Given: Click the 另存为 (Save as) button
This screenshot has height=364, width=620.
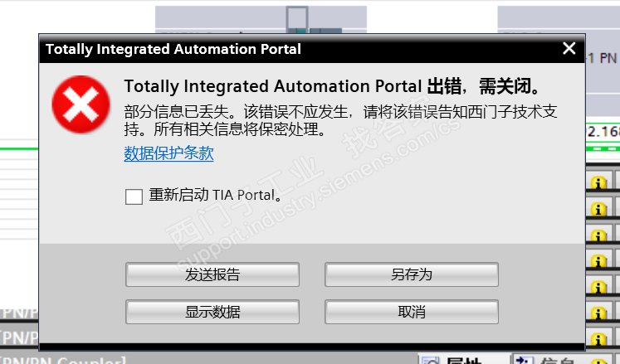Looking at the screenshot, I should coord(412,274).
